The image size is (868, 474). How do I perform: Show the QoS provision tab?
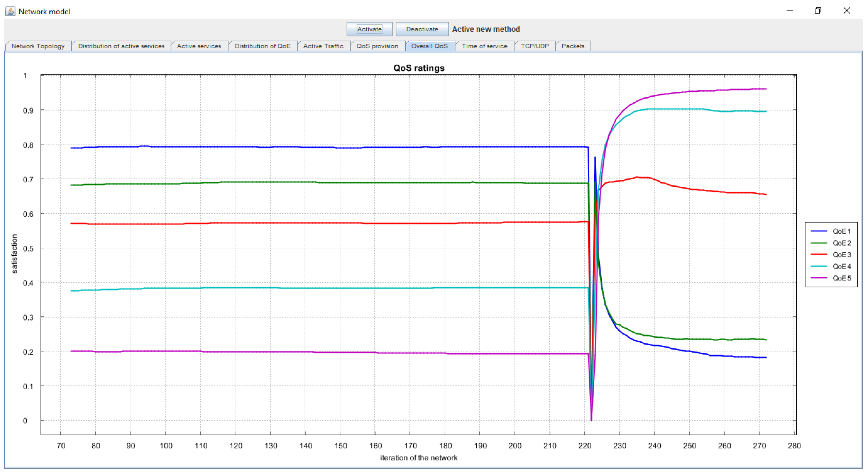click(x=377, y=46)
